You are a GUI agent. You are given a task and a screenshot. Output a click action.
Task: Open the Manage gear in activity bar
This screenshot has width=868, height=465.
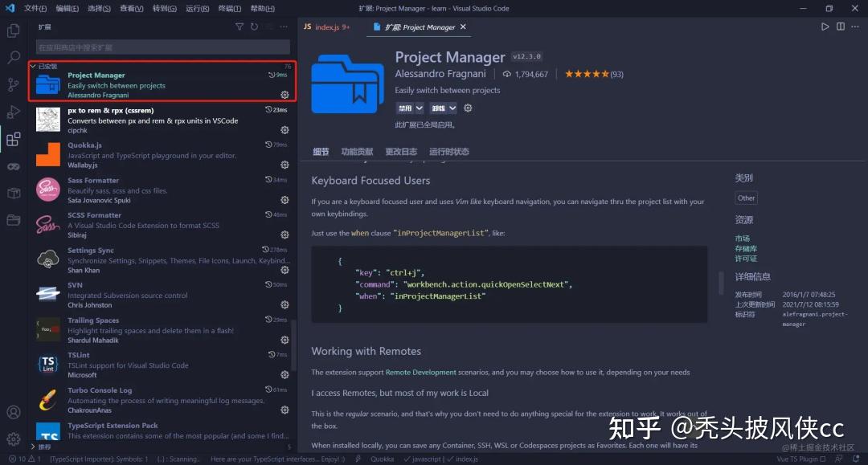point(14,439)
